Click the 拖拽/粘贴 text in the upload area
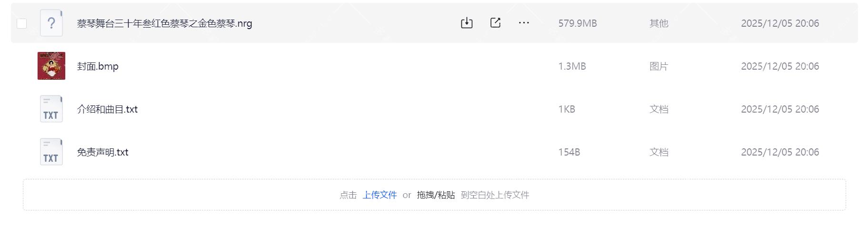The image size is (868, 229). (x=436, y=195)
